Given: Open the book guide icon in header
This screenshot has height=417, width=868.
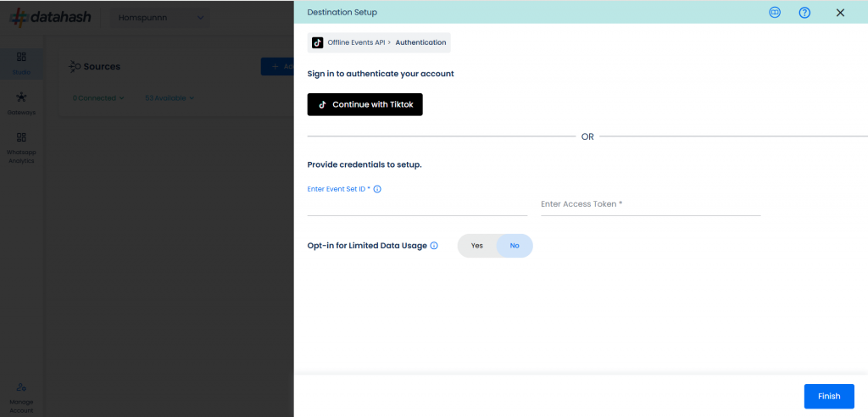Looking at the screenshot, I should click(x=775, y=12).
